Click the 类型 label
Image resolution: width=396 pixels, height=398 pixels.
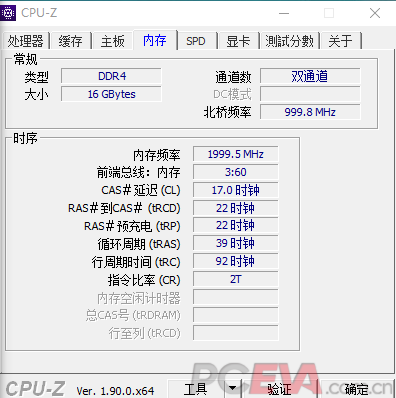[x=36, y=77]
